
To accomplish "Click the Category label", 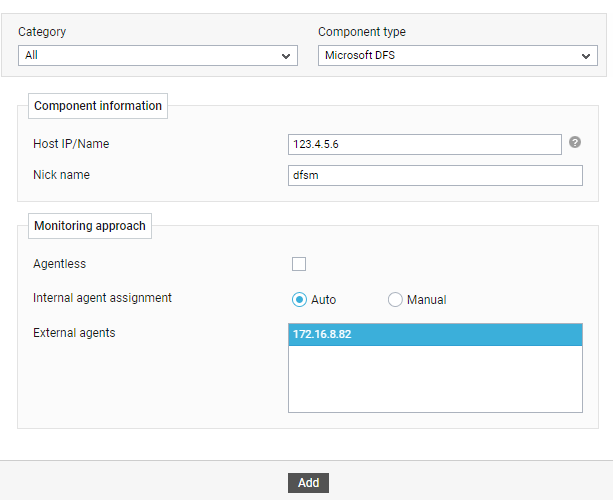I will [x=42, y=32].
